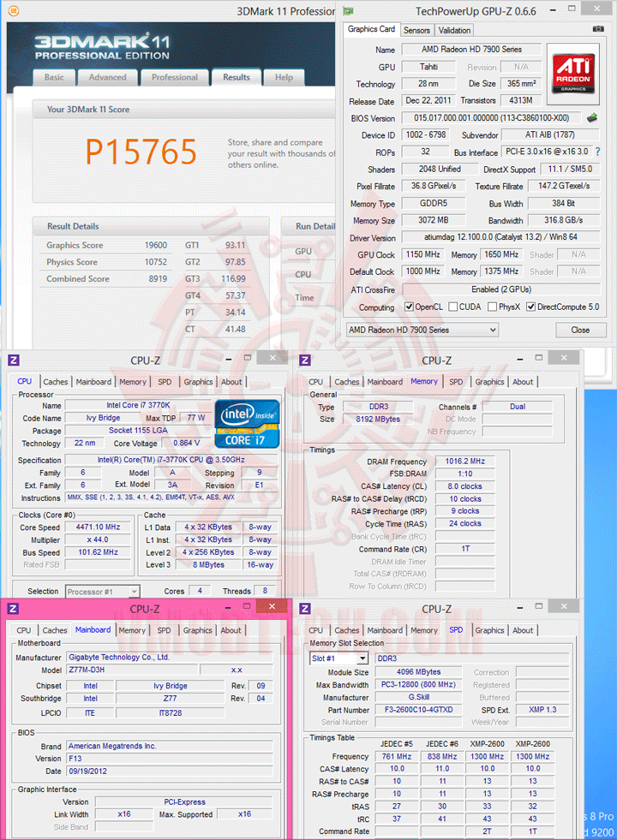Image resolution: width=617 pixels, height=840 pixels.
Task: Click the BIOS Version field in GPU-Z
Action: pos(492,118)
